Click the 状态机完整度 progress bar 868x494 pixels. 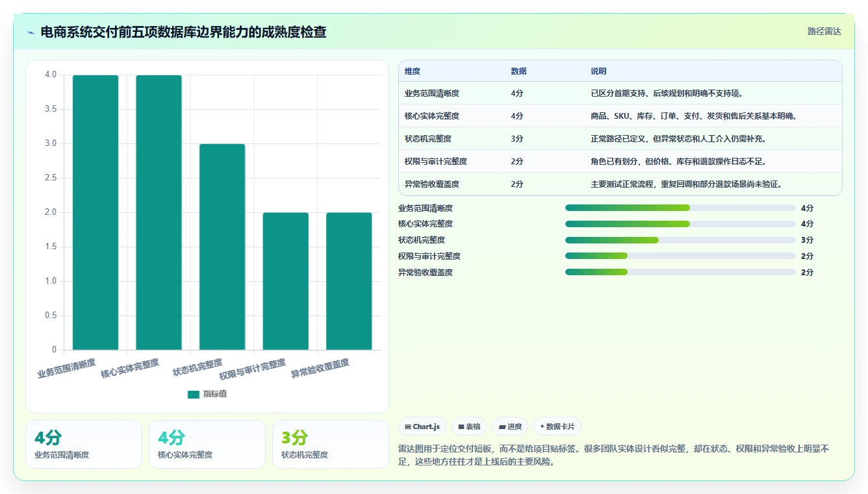(680, 240)
